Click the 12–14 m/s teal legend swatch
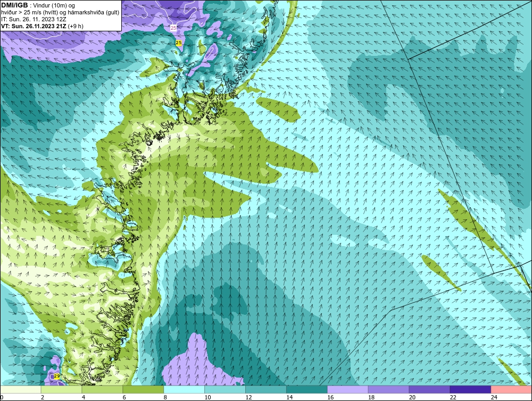Image resolution: width=532 pixels, height=401 pixels. click(x=266, y=389)
